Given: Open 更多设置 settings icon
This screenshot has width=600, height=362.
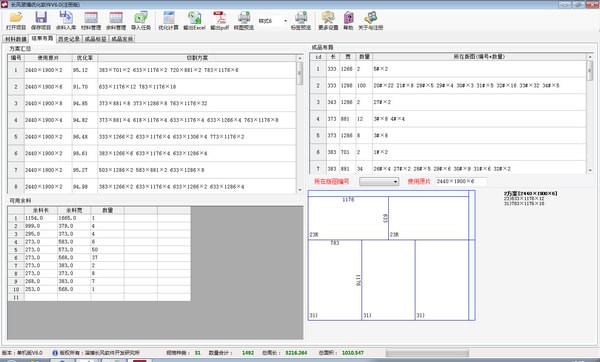Looking at the screenshot, I should [x=328, y=21].
